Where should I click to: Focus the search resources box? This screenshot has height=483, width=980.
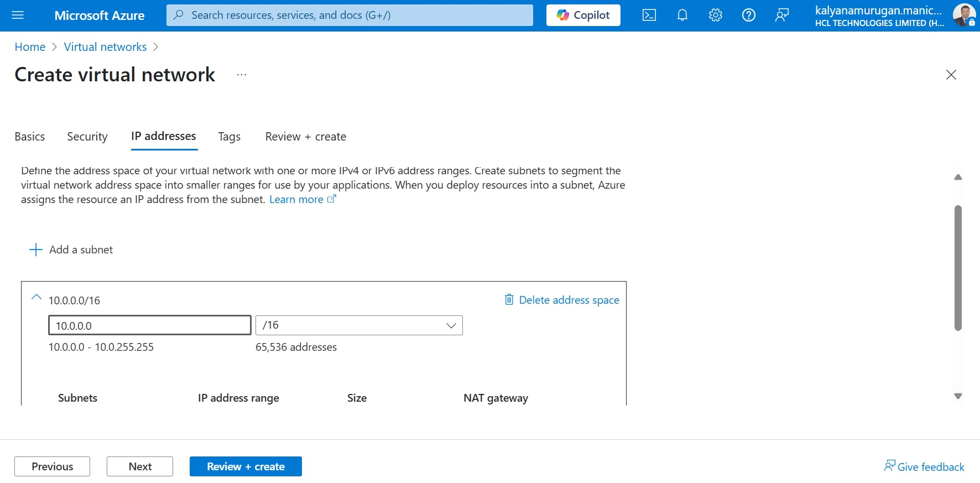(x=350, y=15)
